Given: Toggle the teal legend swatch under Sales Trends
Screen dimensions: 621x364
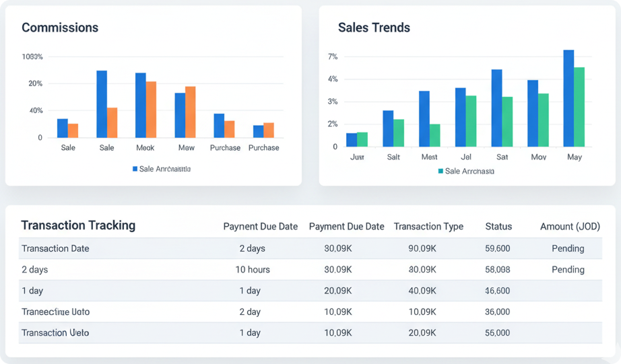Looking at the screenshot, I should click(x=440, y=172).
